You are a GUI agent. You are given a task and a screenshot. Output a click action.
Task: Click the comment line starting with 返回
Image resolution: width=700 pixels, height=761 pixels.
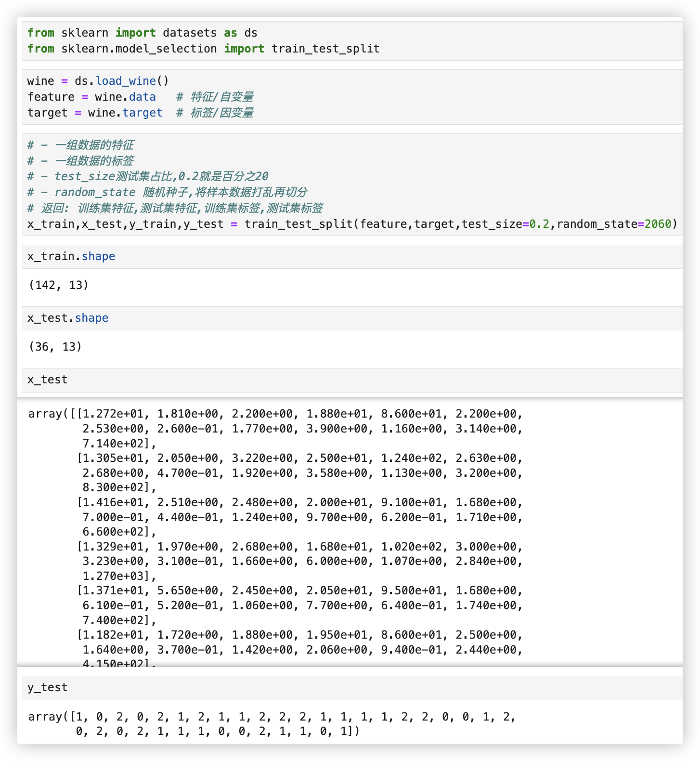pyautogui.click(x=175, y=208)
